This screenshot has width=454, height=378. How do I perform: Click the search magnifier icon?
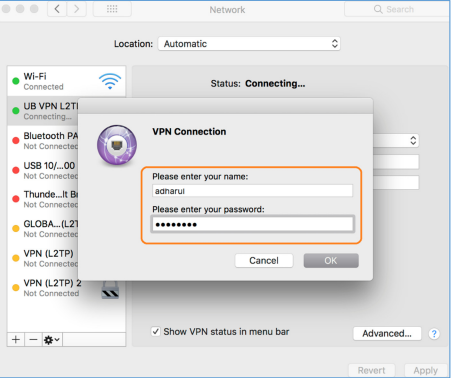click(378, 9)
